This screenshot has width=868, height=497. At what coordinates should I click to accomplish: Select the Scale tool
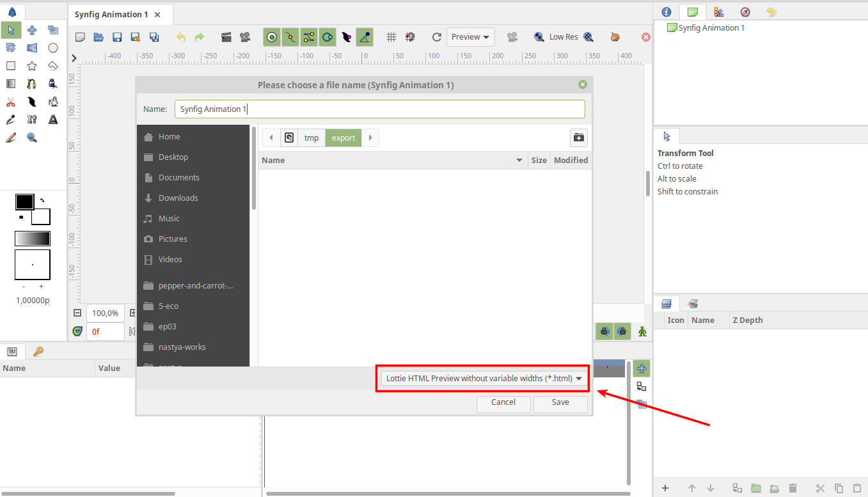pos(53,30)
